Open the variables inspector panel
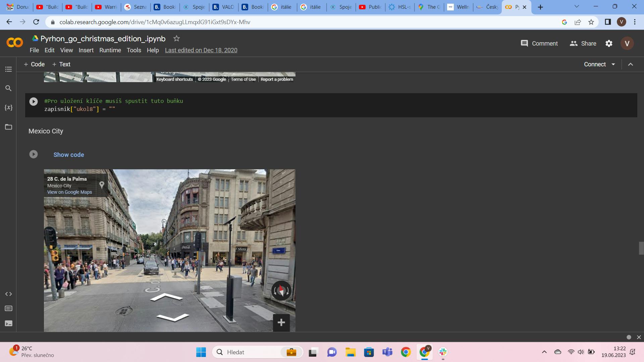The width and height of the screenshot is (644, 362). (x=8, y=108)
